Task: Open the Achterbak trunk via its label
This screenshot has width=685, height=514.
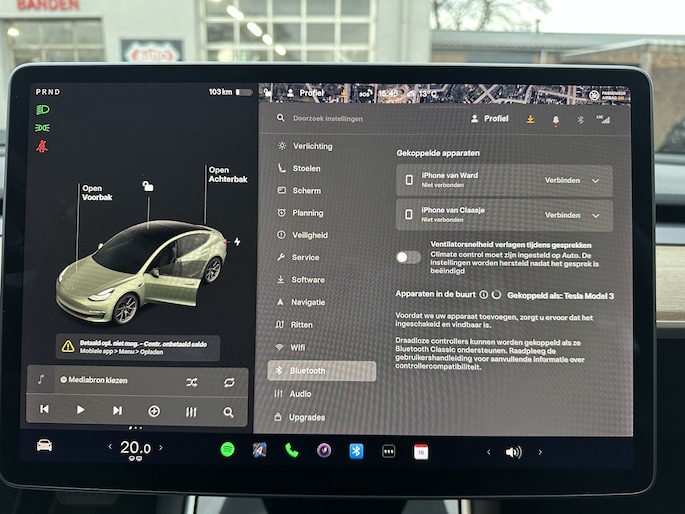Action: tap(227, 174)
